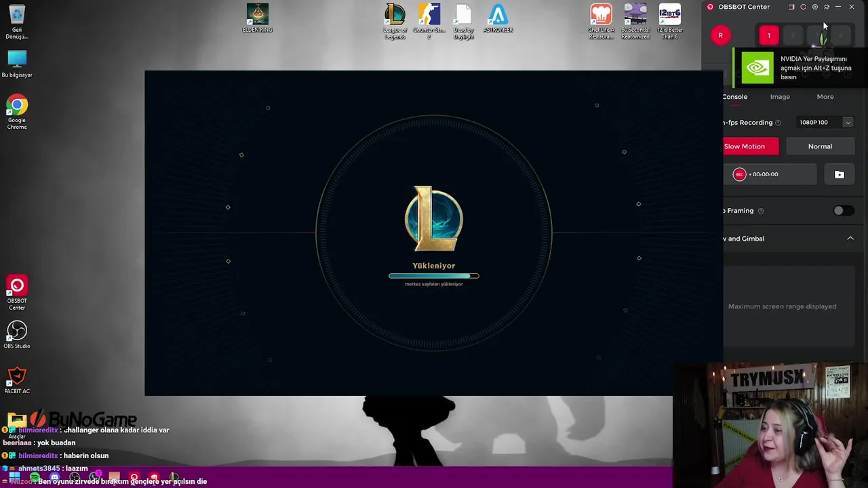Screen dimensions: 868x488
Task: Open the League of Legends desktop shortcut
Action: pos(395,22)
